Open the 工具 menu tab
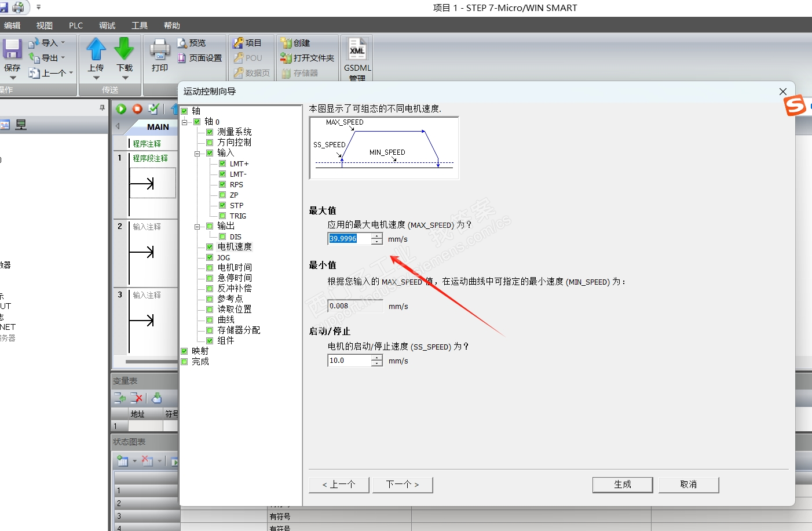 140,26
